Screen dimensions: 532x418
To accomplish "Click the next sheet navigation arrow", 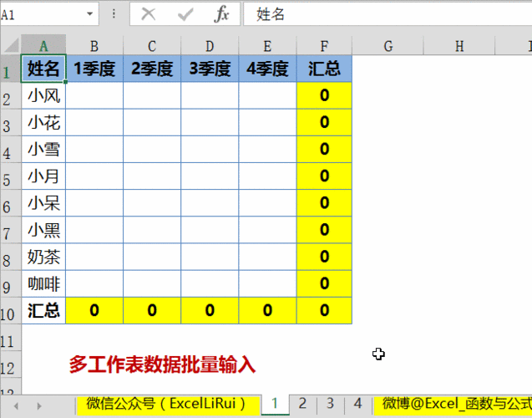I will (x=38, y=405).
